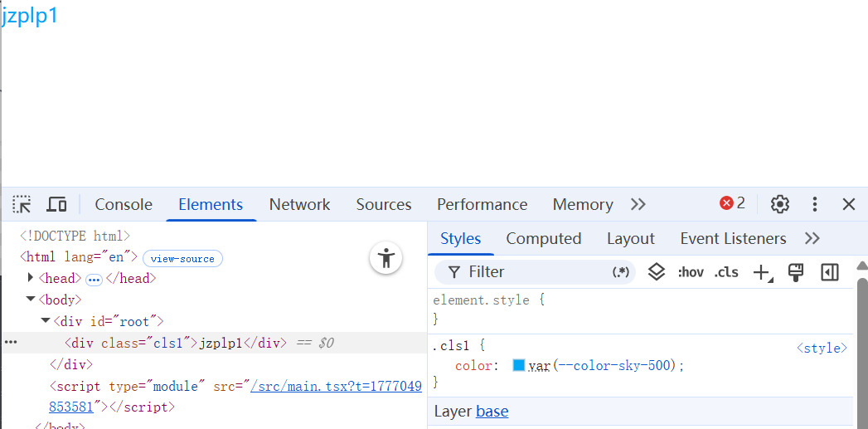Click the base layer link
Screen dimensions: 868x429
pyautogui.click(x=492, y=412)
